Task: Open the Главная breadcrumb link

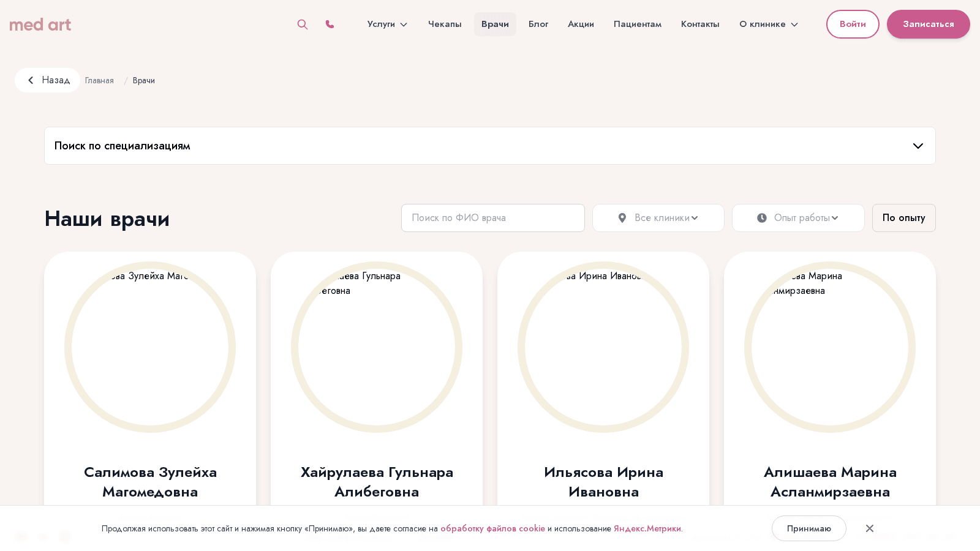Action: point(99,81)
